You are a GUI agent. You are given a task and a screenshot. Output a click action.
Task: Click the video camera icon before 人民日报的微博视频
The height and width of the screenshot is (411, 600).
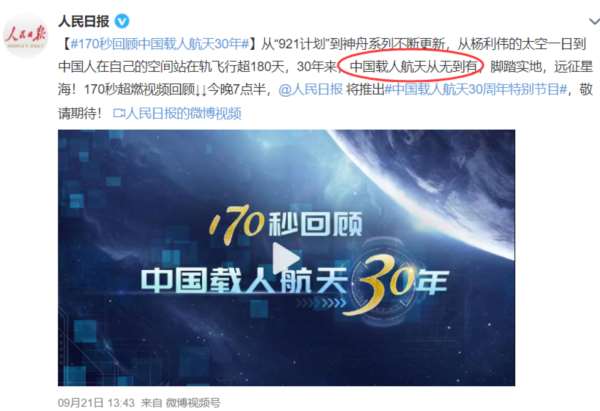coord(119,113)
